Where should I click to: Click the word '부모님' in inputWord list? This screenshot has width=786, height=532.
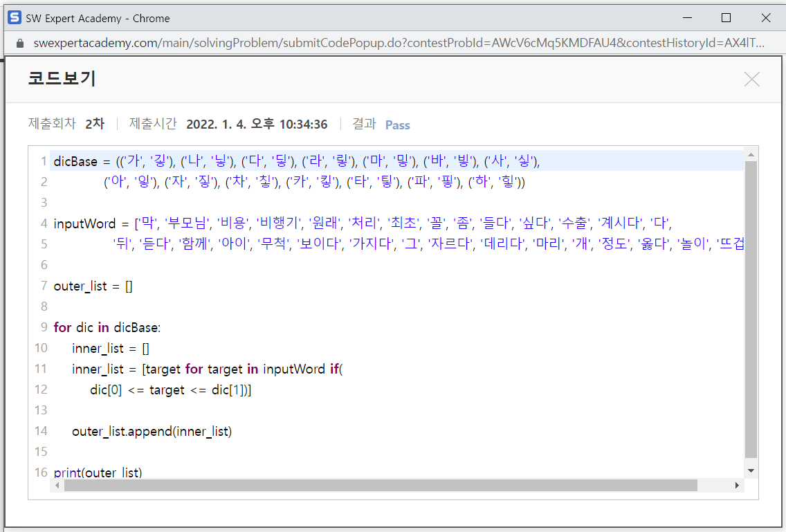pos(187,223)
